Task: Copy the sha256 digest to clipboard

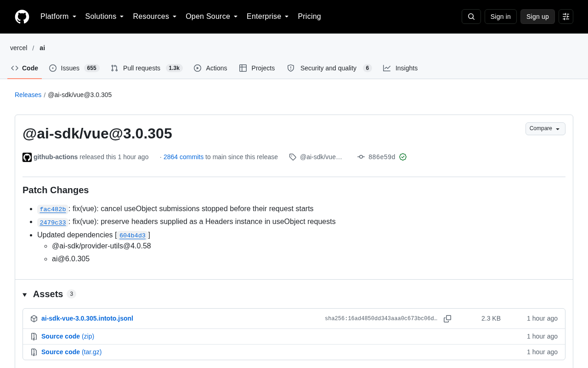Action: pos(447,319)
